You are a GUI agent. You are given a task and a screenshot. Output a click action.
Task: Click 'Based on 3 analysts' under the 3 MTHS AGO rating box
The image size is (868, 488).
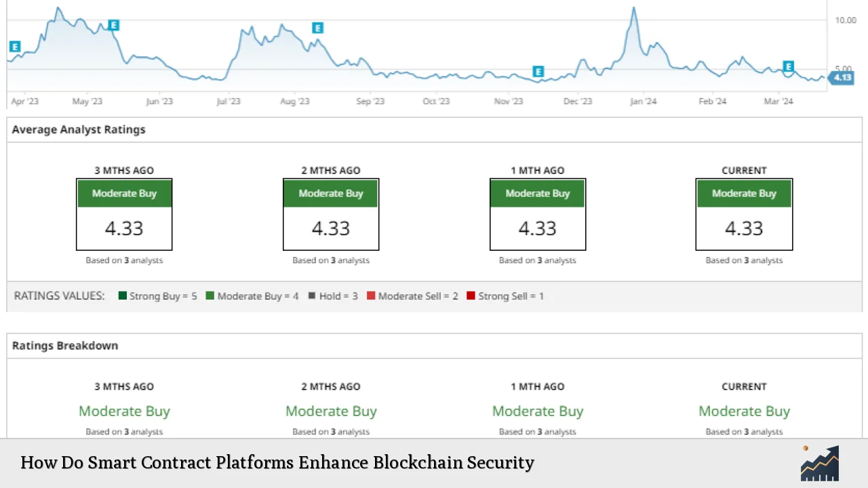tap(124, 260)
